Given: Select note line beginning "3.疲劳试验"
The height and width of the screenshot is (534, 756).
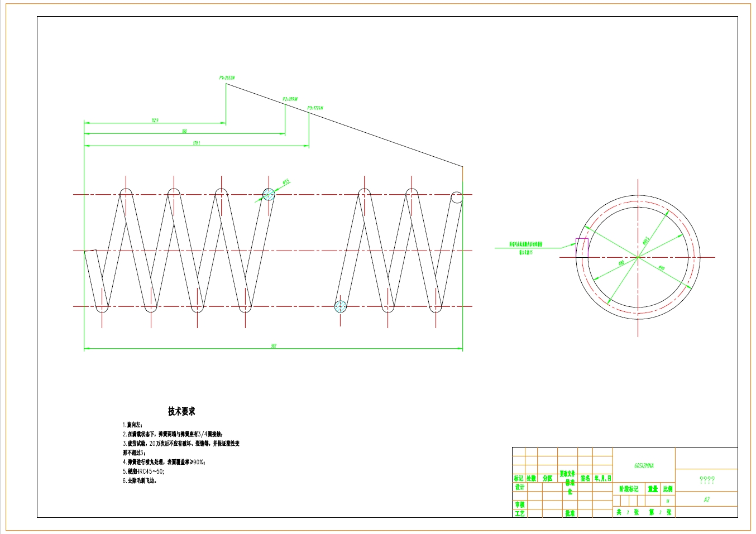Looking at the screenshot, I should click(x=181, y=444).
